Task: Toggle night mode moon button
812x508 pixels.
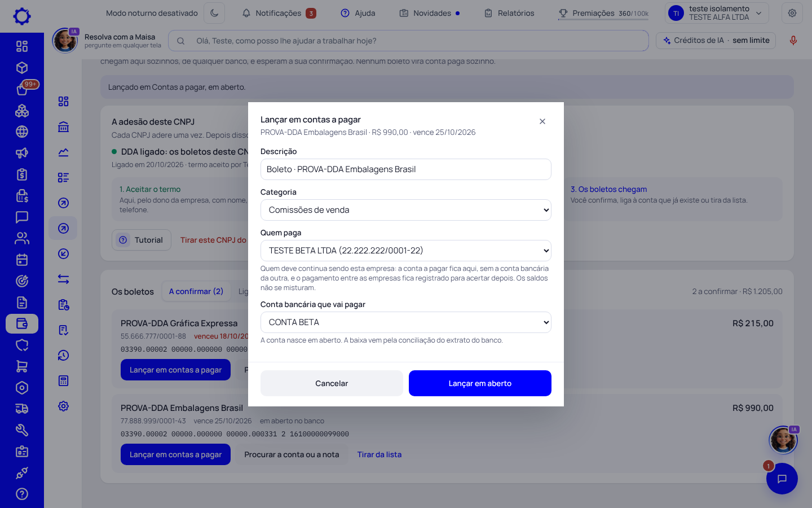Action: click(214, 13)
